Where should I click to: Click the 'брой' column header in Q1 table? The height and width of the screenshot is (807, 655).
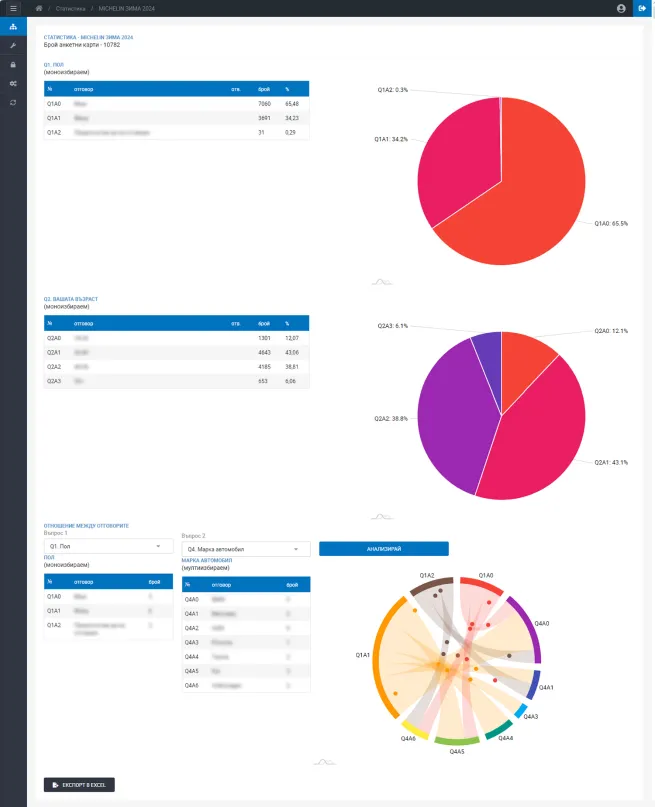coord(264,89)
